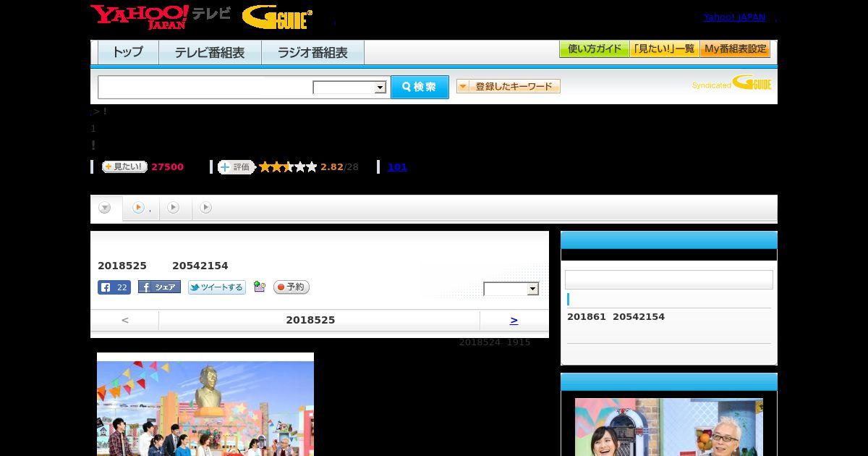The width and height of the screenshot is (868, 456).
Task: Click the 予約 record button
Action: 292,287
